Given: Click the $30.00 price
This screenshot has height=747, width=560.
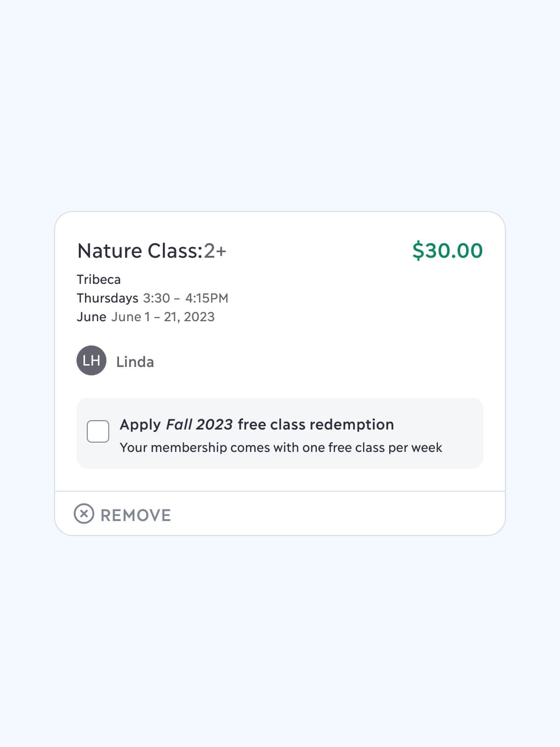Looking at the screenshot, I should point(447,250).
